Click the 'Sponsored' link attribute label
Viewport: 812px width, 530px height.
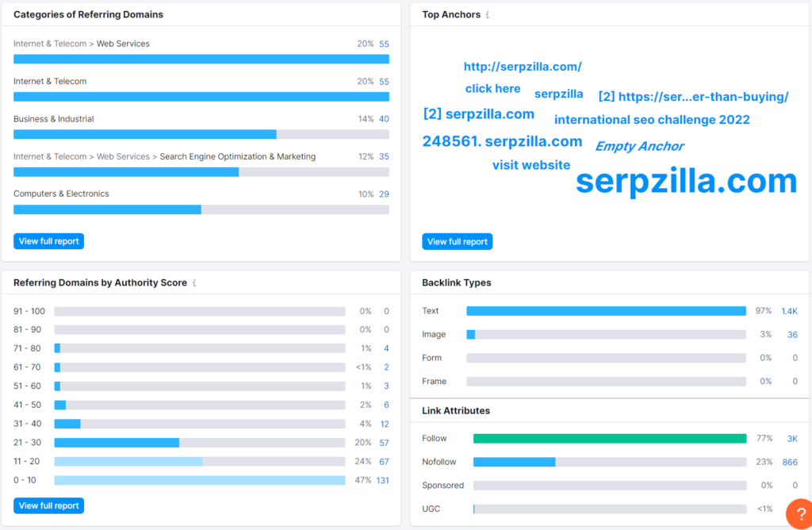[x=442, y=486]
